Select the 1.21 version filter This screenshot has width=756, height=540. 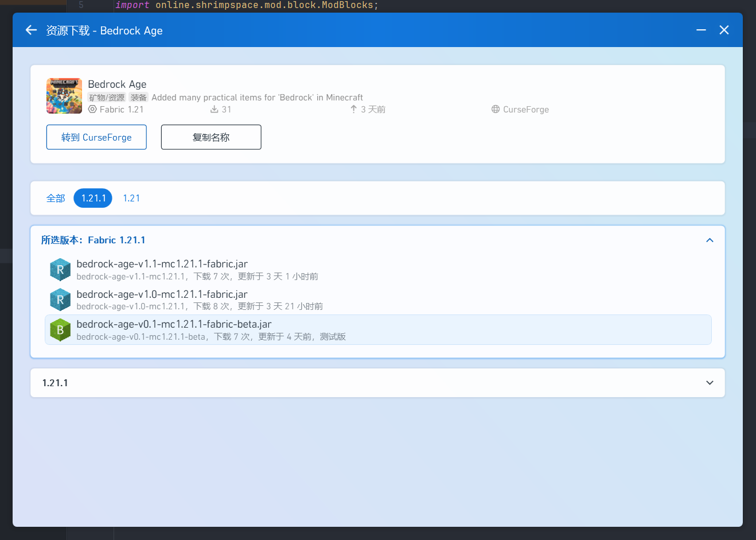[x=131, y=198]
